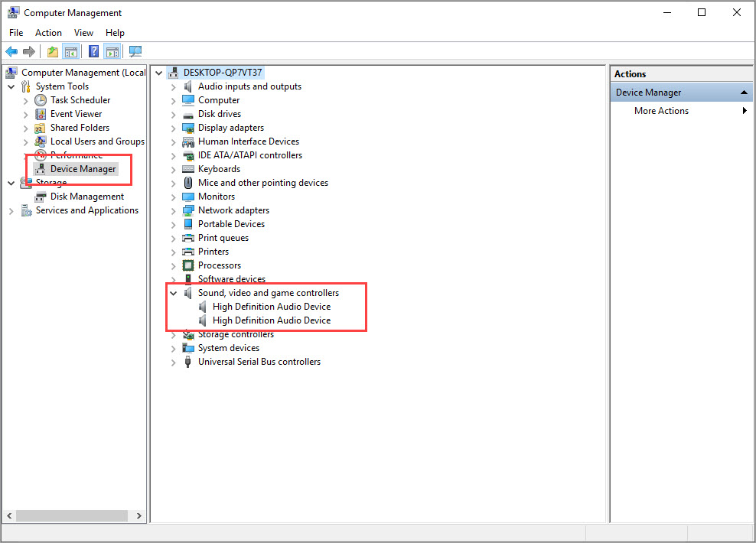Click the export list folder icon
The height and width of the screenshot is (543, 756).
51,51
